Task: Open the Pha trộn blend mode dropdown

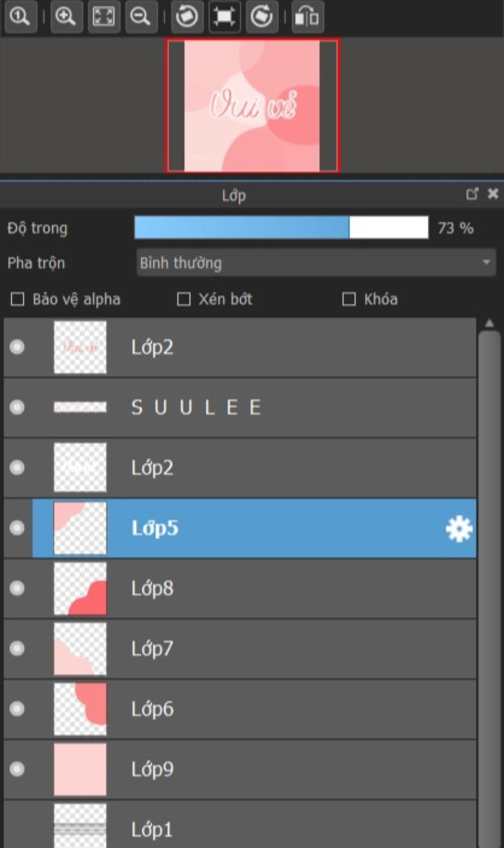Action: click(x=316, y=262)
